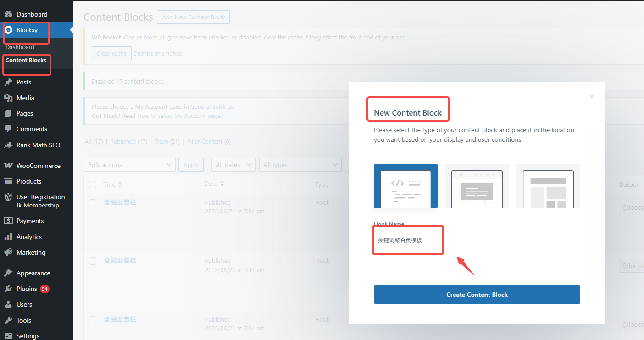
Task: Dismiss the WP Rocket notice
Action: tap(158, 54)
